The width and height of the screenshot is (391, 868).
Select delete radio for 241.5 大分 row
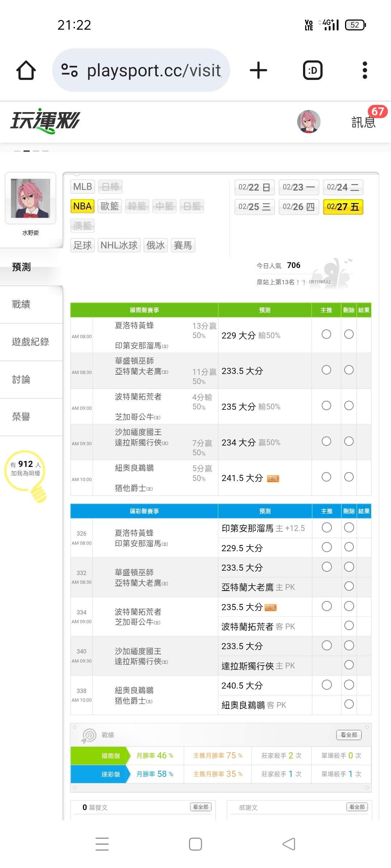(x=349, y=477)
